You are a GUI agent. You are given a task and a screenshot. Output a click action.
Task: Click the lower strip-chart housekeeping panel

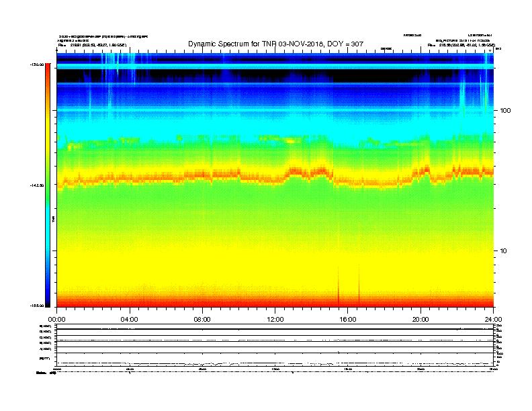point(275,345)
